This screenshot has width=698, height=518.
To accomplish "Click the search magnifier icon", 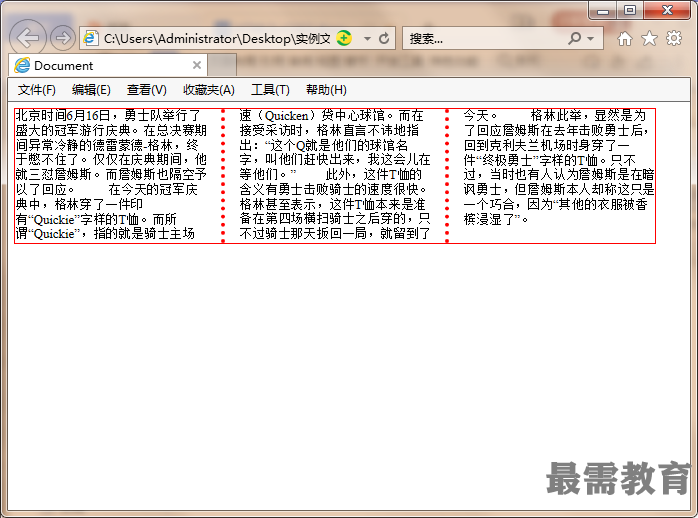I will (575, 39).
